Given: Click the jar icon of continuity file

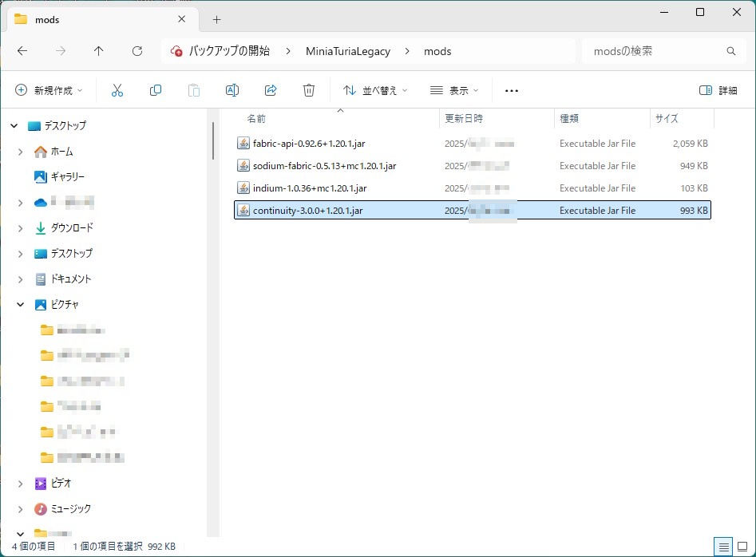Looking at the screenshot, I should [x=243, y=210].
